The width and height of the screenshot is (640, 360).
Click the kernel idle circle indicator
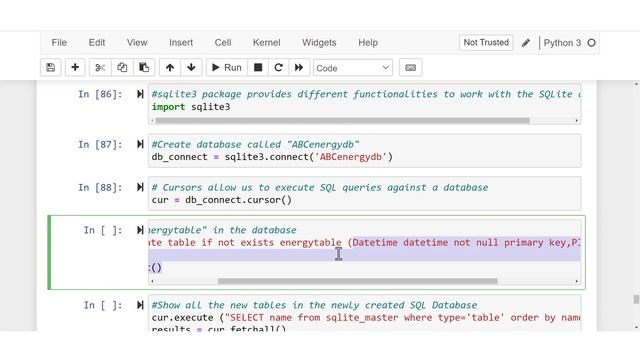click(591, 43)
